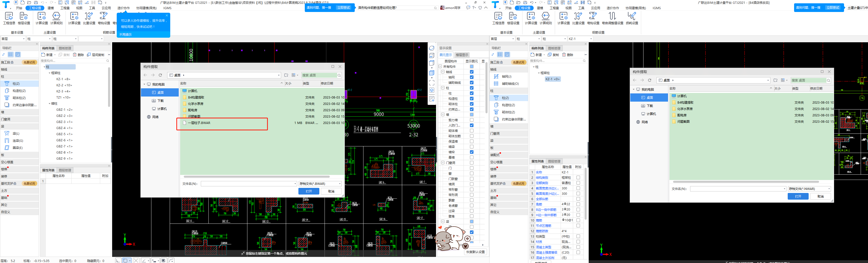This screenshot has width=868, height=263.
Task: Open the 工程量 ribbon tab in the left window
Action: (65, 8)
